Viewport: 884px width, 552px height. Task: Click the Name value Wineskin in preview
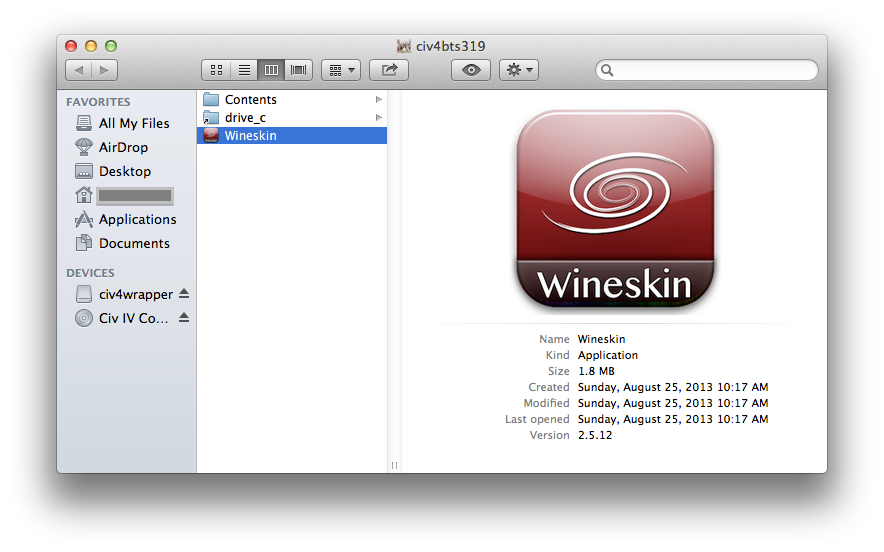[x=602, y=339]
